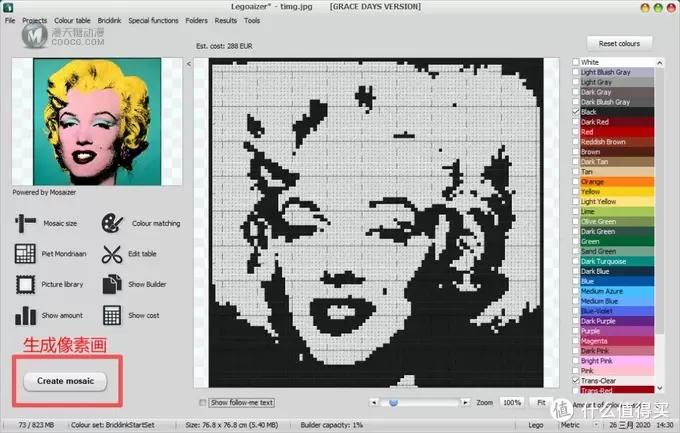
Task: Select the Medium Azure colour swatch
Action: [617, 291]
